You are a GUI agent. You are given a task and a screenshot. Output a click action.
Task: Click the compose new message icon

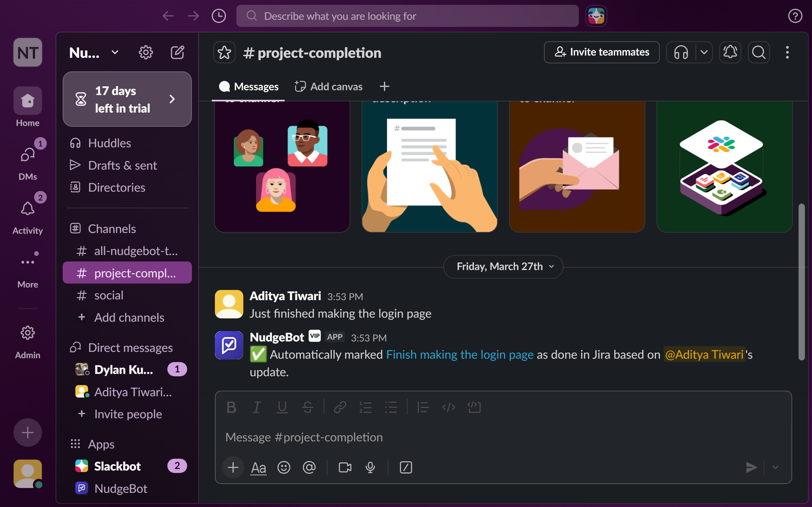pos(177,52)
